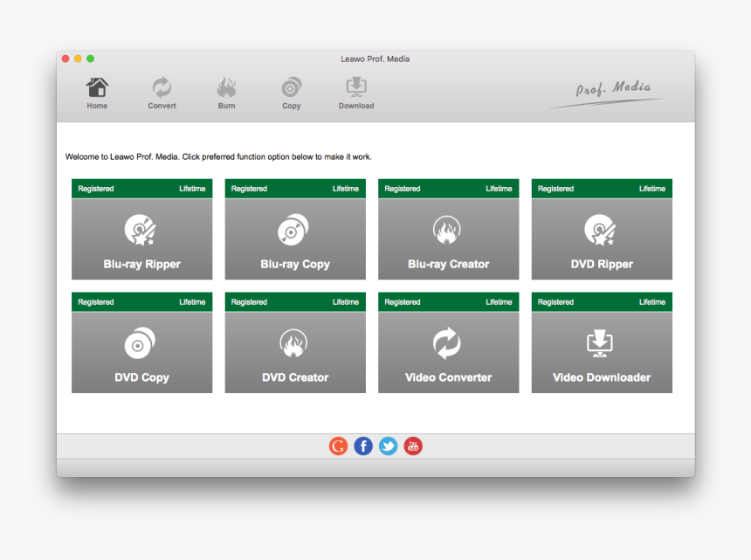Click "Lifetime" on the Video Downloader tile
The image size is (751, 560).
pyautogui.click(x=651, y=302)
